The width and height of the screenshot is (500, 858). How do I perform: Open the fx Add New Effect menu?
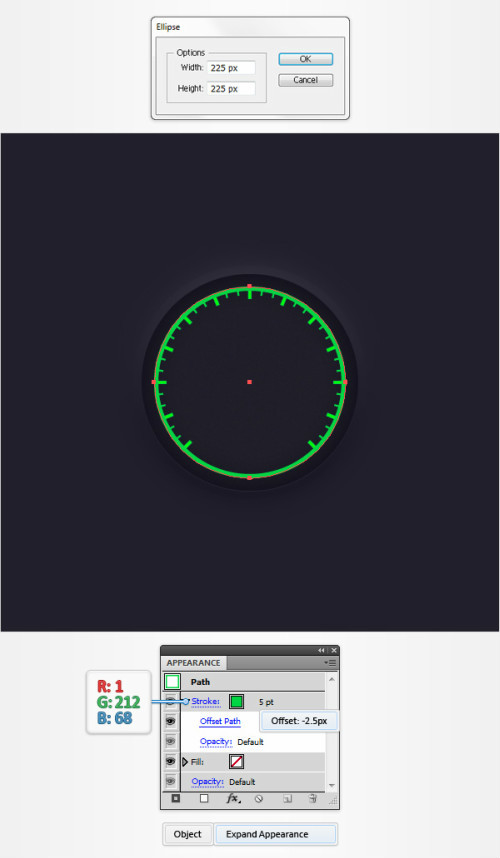(232, 799)
